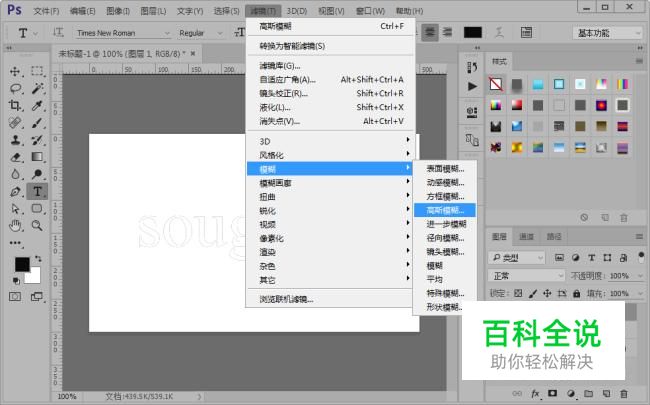The width and height of the screenshot is (650, 405).
Task: Choose 滤镜库(G)... menu entry
Action: coord(330,65)
